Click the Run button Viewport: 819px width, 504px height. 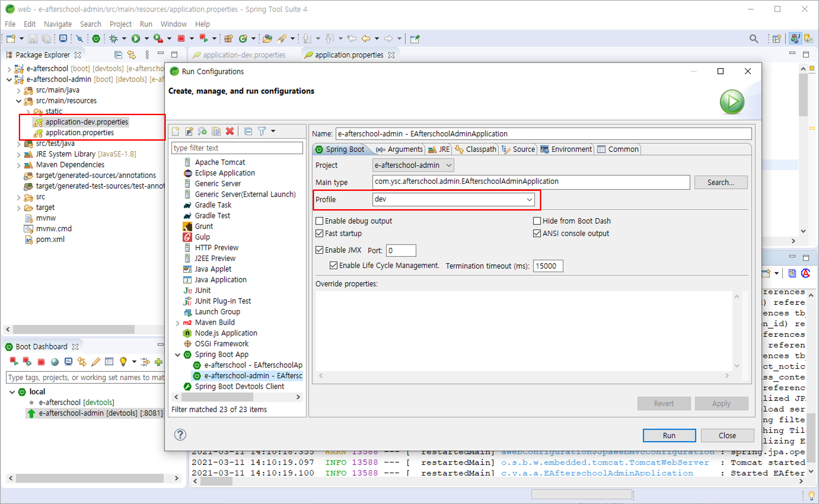click(669, 435)
